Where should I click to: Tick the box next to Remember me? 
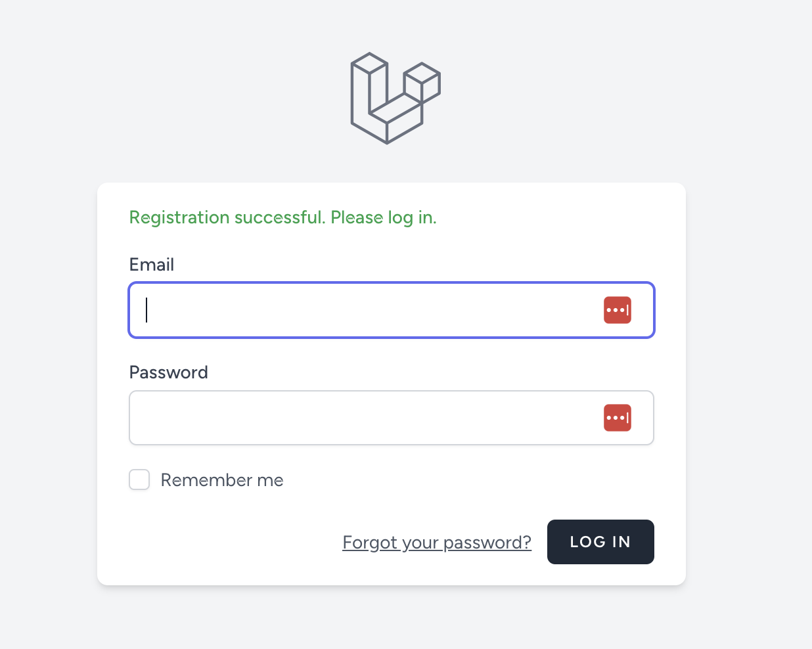pyautogui.click(x=139, y=480)
